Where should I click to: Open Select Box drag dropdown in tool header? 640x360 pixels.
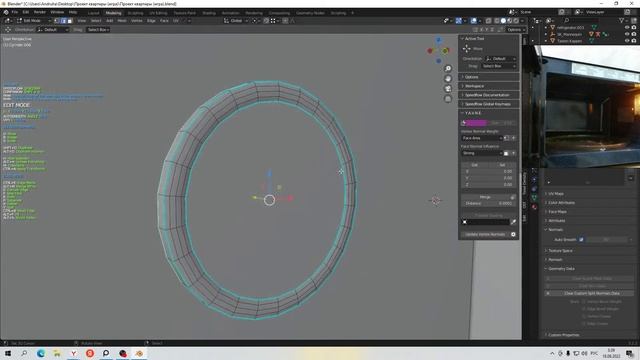[98, 30]
